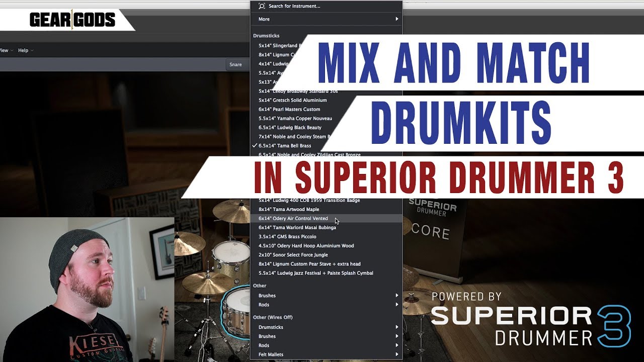Choose 6.5x14" Ludwig Black Beauty

pos(326,127)
